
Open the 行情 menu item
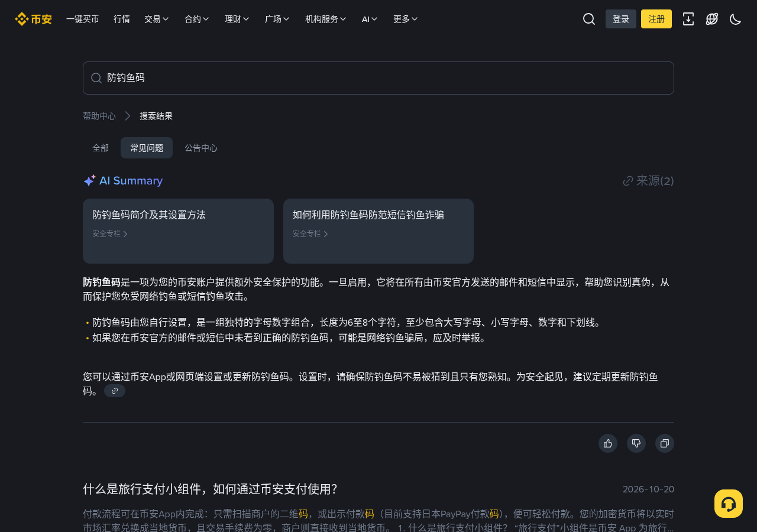(x=122, y=19)
